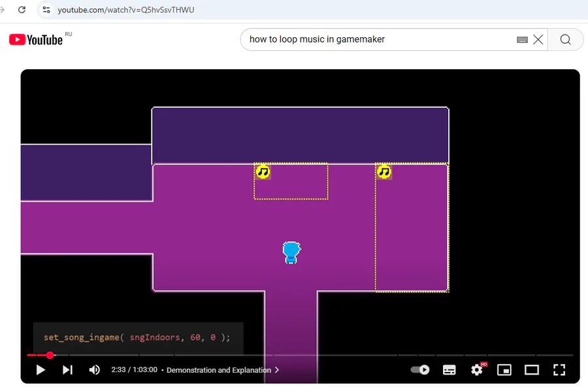Play the video

[x=41, y=370]
